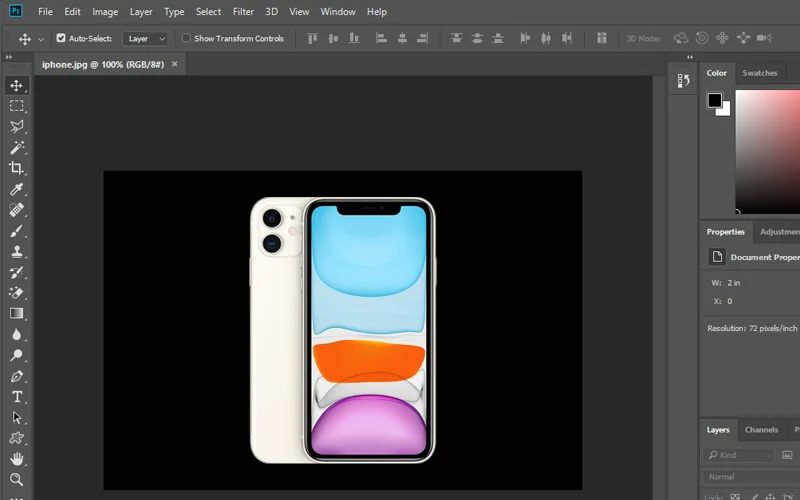Click the foreground color swatch
Image resolution: width=800 pixels, height=500 pixels.
coord(714,100)
